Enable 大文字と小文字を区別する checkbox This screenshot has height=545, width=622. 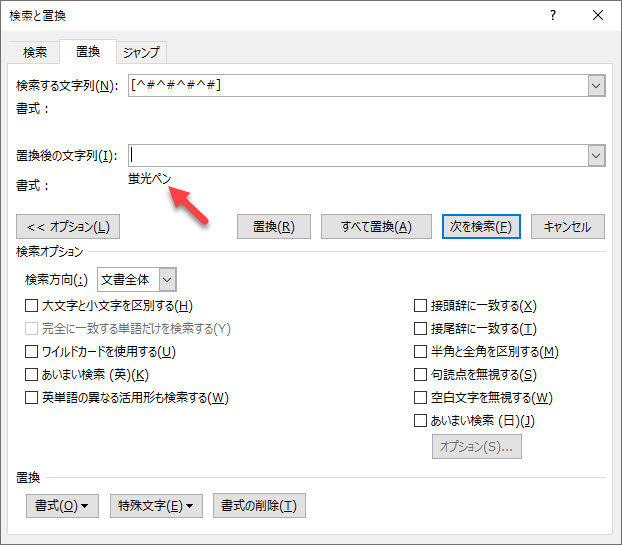32,306
